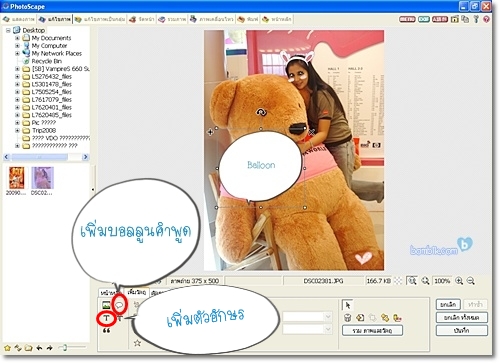Zoom out with the minus magnifier icon
Screen dimensions: 500x363
point(470,281)
